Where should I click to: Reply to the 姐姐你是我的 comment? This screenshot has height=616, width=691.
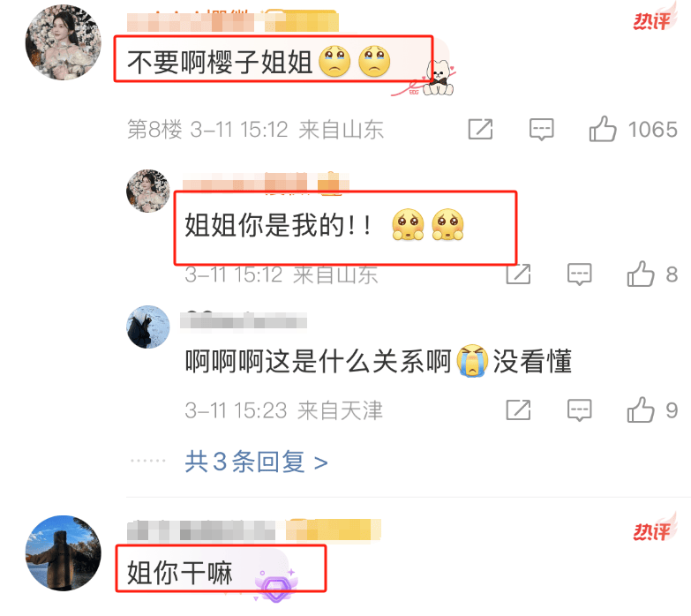point(579,274)
